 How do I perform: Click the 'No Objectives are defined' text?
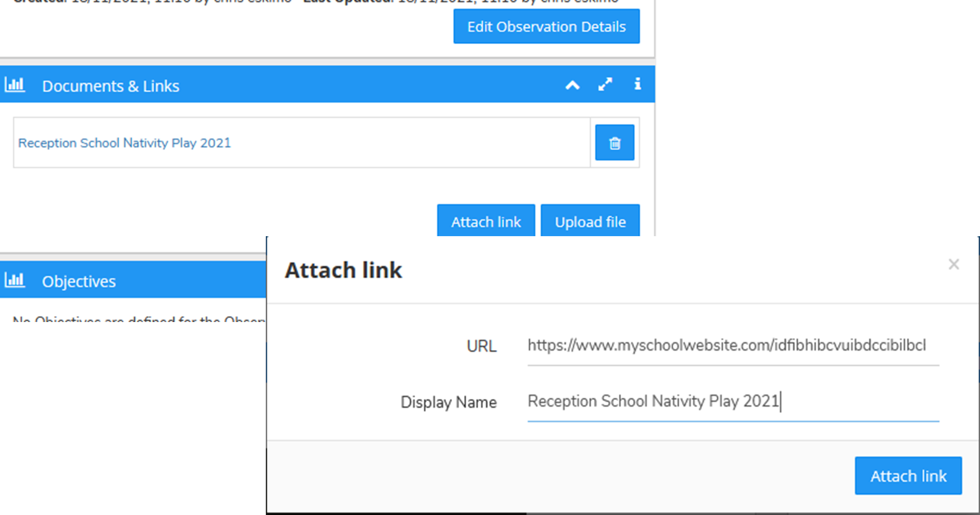[x=138, y=318]
